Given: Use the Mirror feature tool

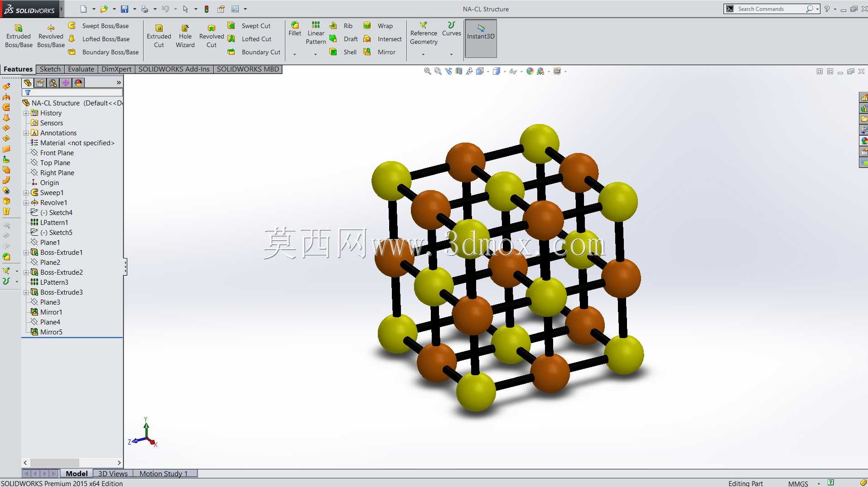Looking at the screenshot, I should (380, 52).
